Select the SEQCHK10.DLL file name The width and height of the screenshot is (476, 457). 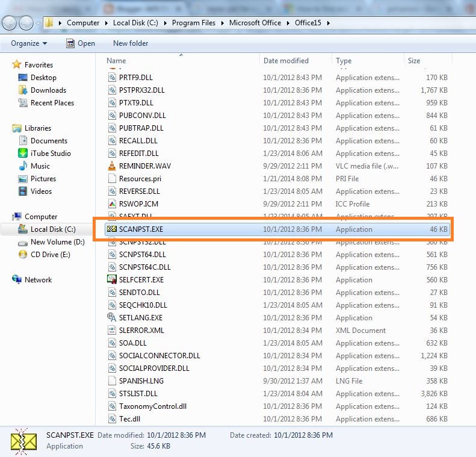(x=143, y=305)
